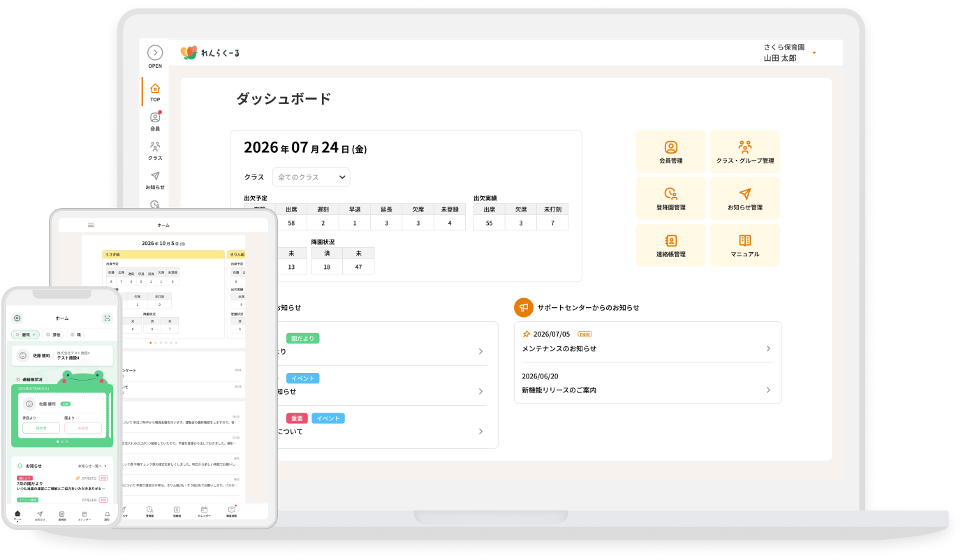This screenshot has width=963, height=560.
Task: Select お知らせ in the left sidebar
Action: [x=155, y=180]
